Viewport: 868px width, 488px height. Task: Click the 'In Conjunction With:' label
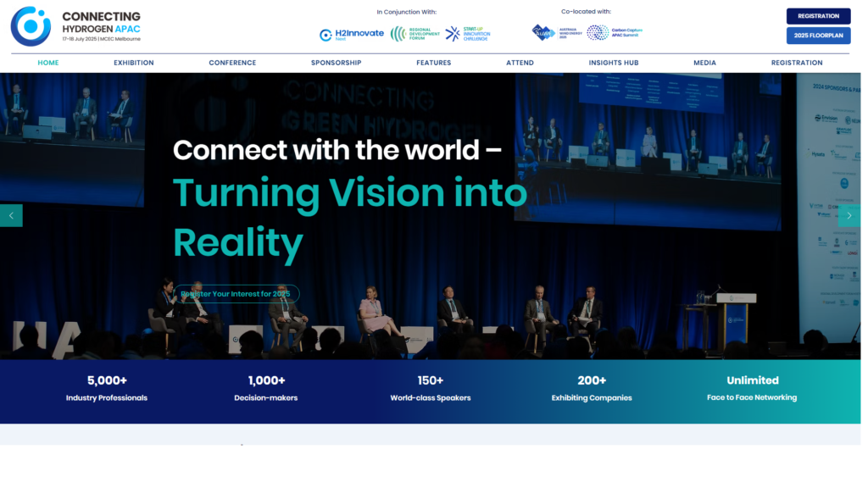coord(407,12)
